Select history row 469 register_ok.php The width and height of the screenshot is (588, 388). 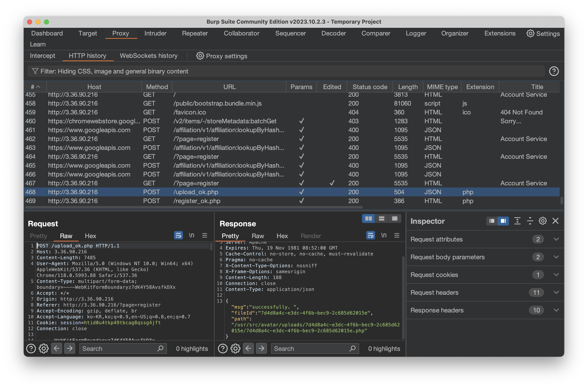pyautogui.click(x=197, y=201)
